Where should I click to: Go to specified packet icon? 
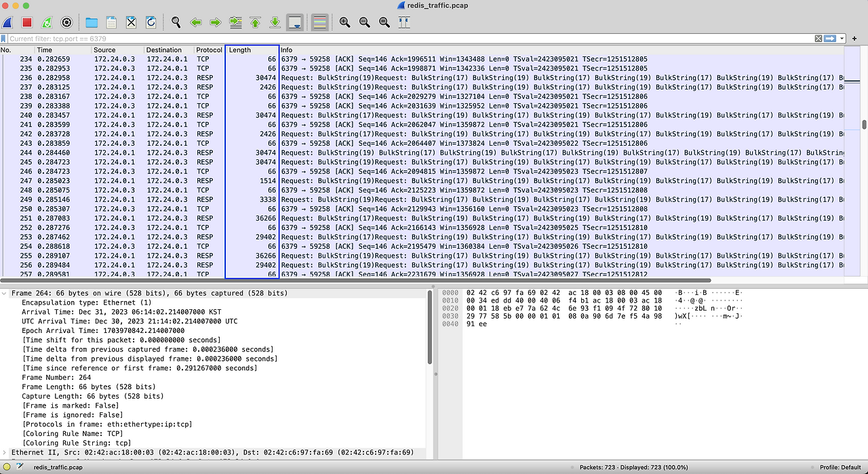point(235,22)
